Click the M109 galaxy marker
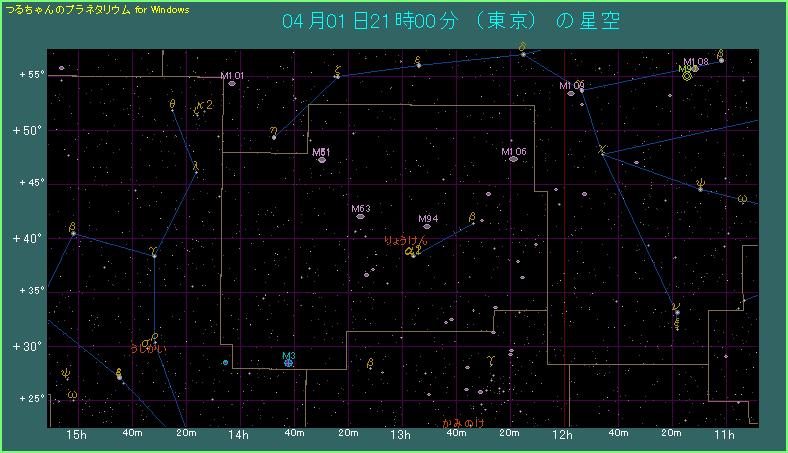The image size is (788, 453). pos(571,92)
